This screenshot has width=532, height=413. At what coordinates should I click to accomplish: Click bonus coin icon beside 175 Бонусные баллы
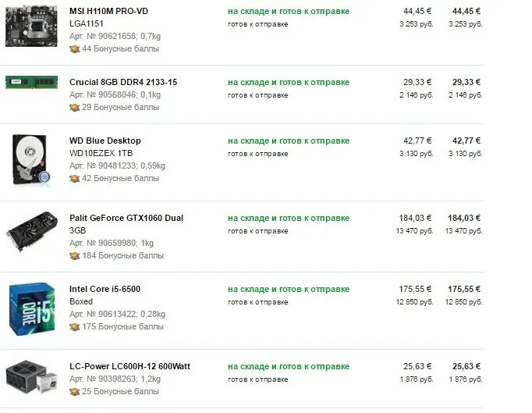click(75, 327)
